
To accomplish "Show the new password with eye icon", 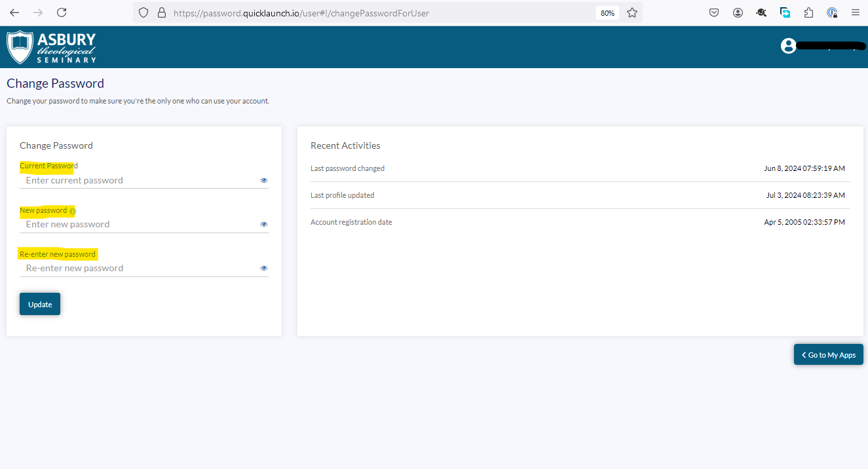I will tap(264, 224).
